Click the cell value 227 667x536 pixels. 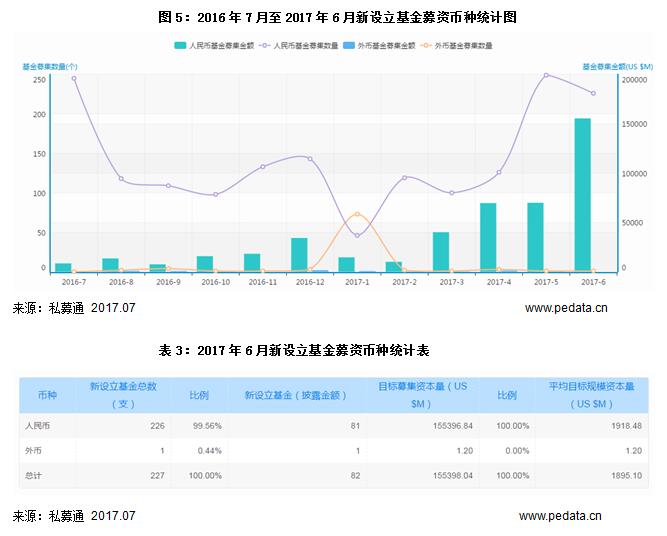(157, 475)
